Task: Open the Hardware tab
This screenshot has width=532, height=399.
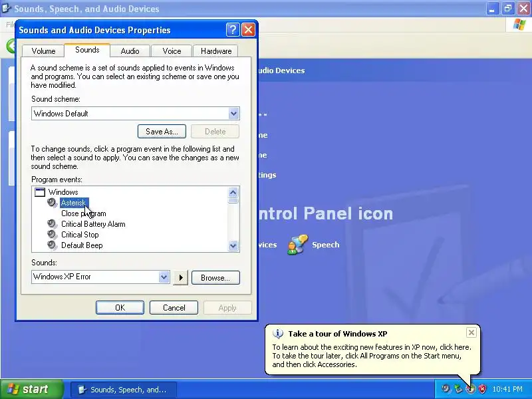Action: pyautogui.click(x=216, y=51)
